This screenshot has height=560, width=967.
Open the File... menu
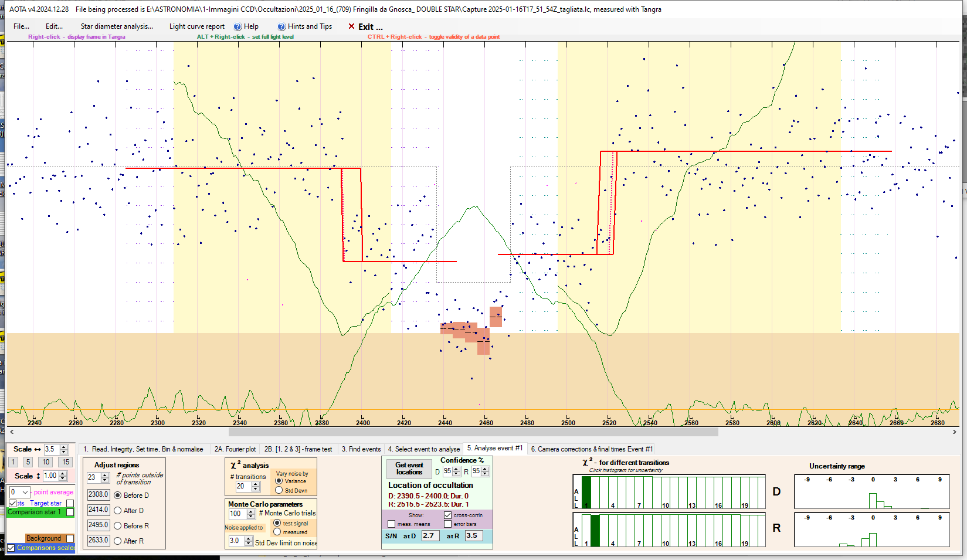(x=22, y=26)
